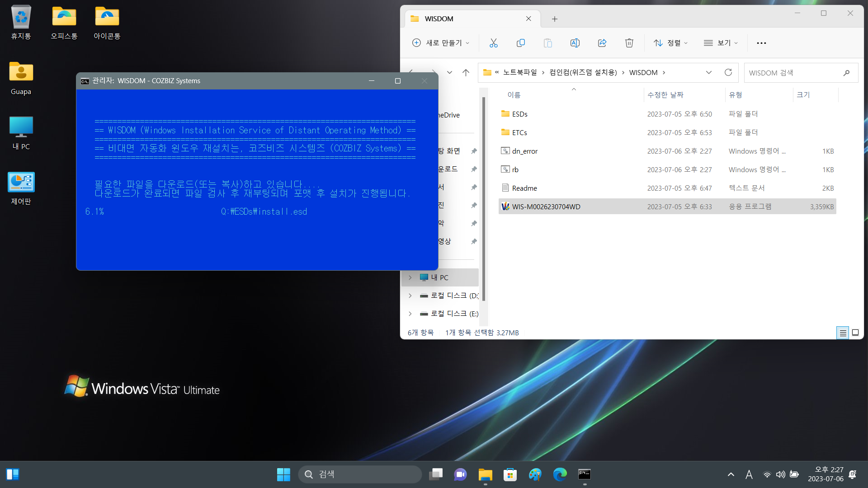
Task: Close the WISDOM Explorer tab
Action: click(x=528, y=19)
